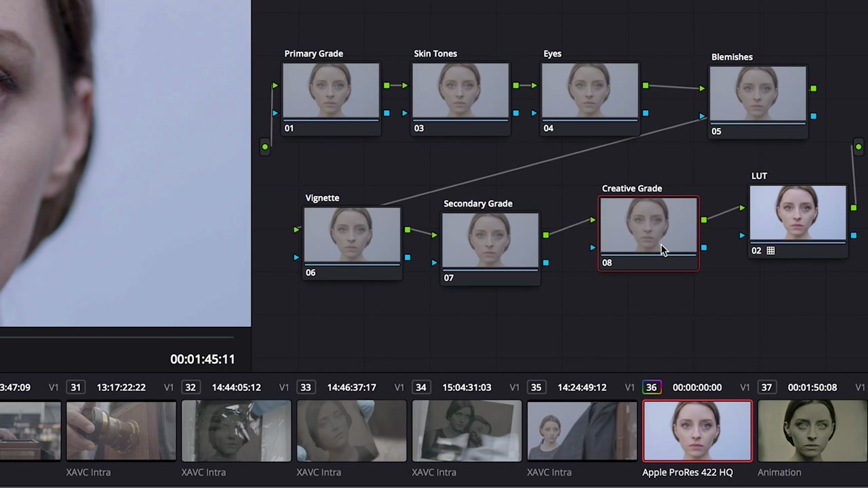Click the blue key input triangle on Creative Grade

(593, 247)
